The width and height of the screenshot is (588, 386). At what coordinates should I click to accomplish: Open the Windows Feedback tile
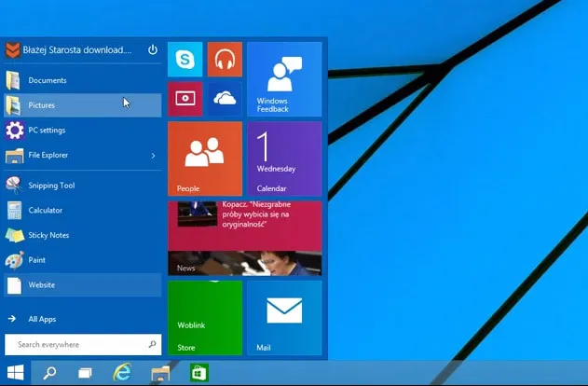[x=284, y=78]
